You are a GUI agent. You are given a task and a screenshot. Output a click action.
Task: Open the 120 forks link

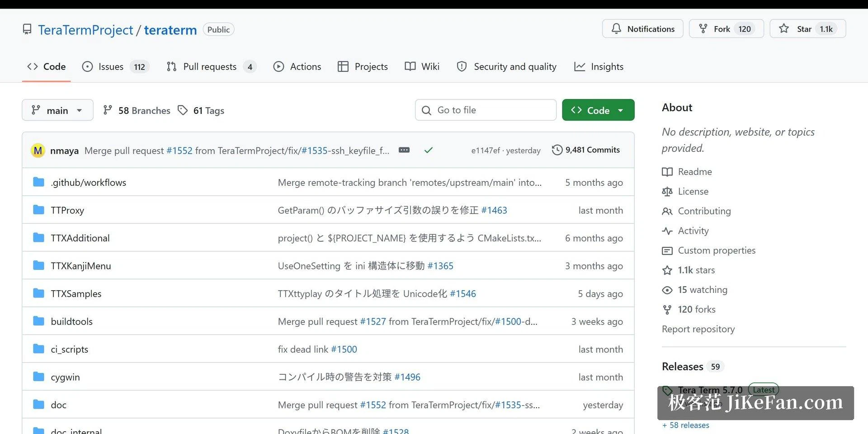pos(697,309)
